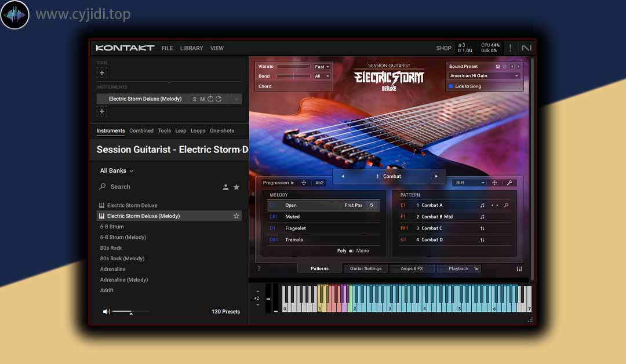Open the pattern browser magnifier on Combat A
This screenshot has width=626, height=364.
point(506,205)
